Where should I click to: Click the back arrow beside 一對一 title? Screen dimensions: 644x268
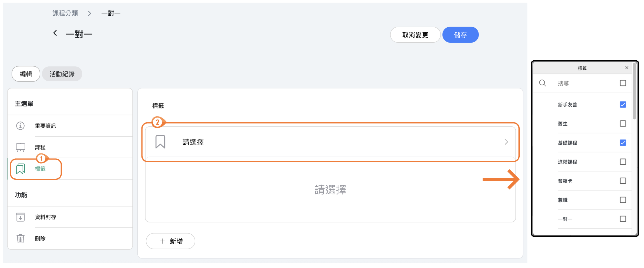coord(55,33)
